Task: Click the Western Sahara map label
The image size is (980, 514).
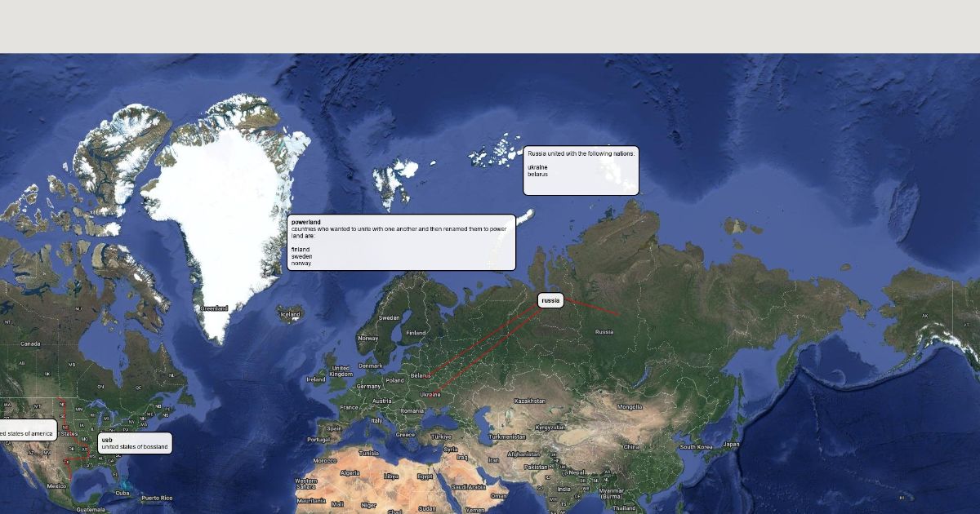Action: click(306, 484)
